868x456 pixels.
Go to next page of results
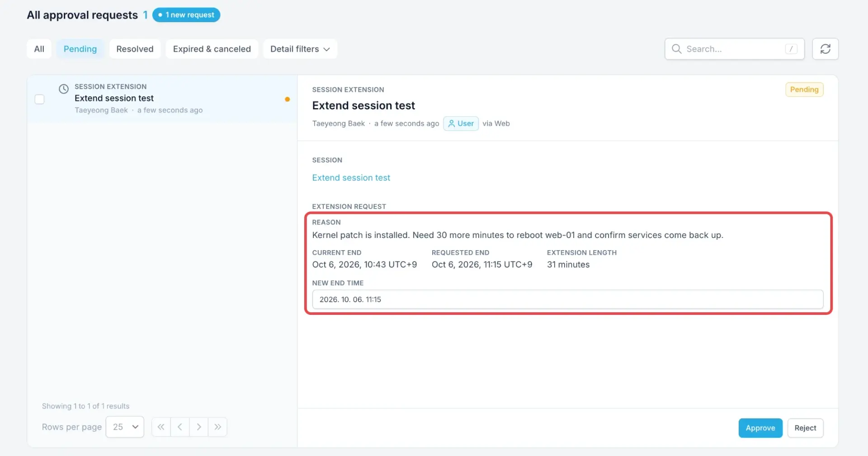pos(199,427)
